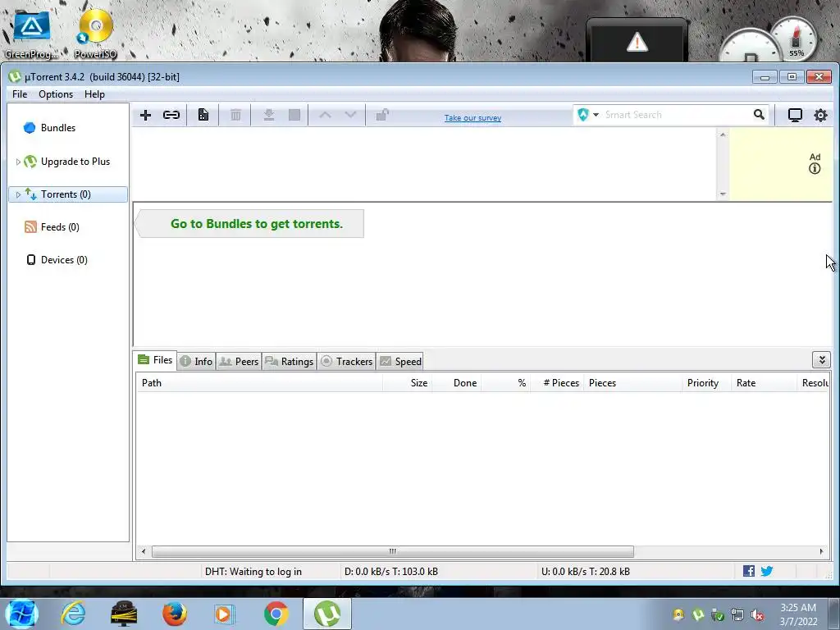Screen dimensions: 840x630
Task: Open Preferences gear icon
Action: coord(820,115)
